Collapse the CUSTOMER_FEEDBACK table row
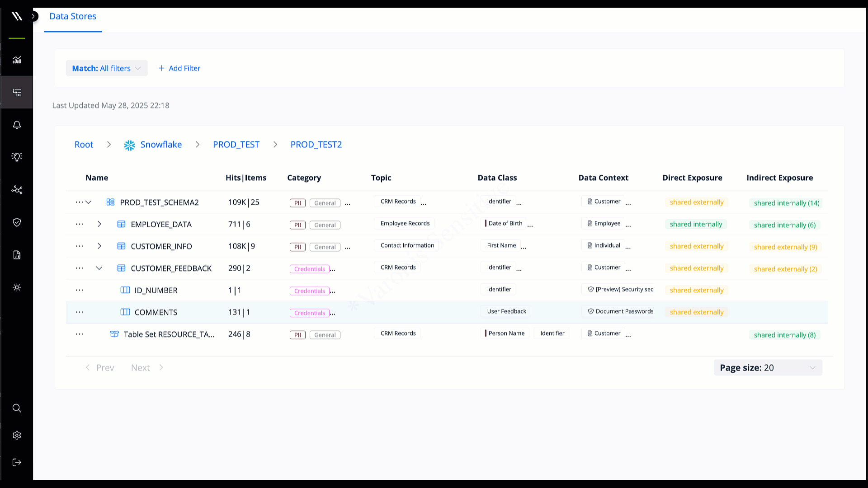The image size is (868, 488). [99, 268]
